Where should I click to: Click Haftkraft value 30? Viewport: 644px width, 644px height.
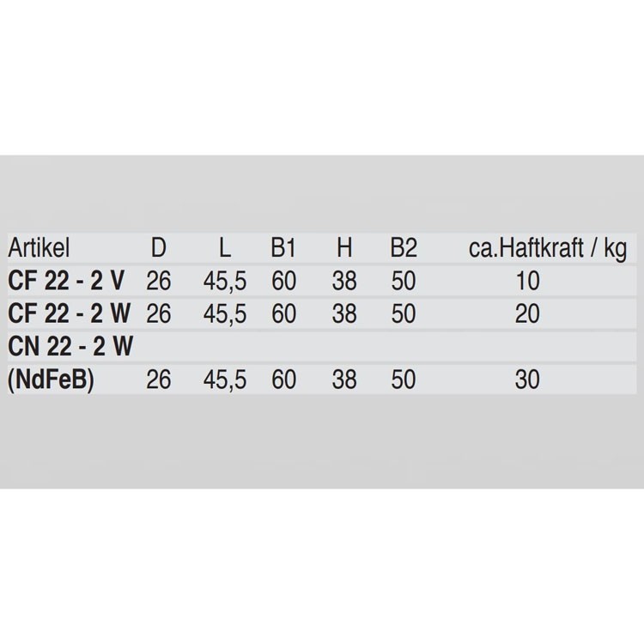tap(528, 380)
